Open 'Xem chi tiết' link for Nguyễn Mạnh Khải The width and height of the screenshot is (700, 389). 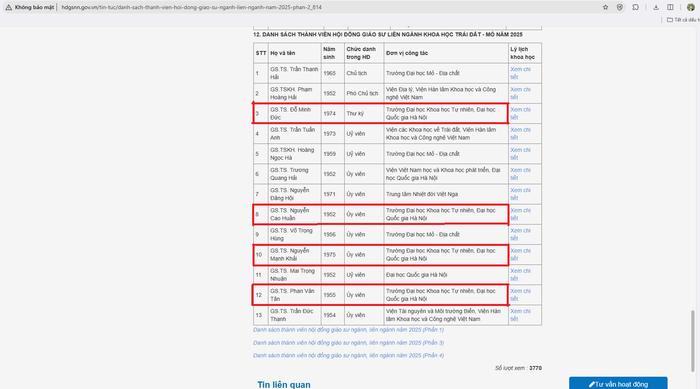tap(520, 255)
